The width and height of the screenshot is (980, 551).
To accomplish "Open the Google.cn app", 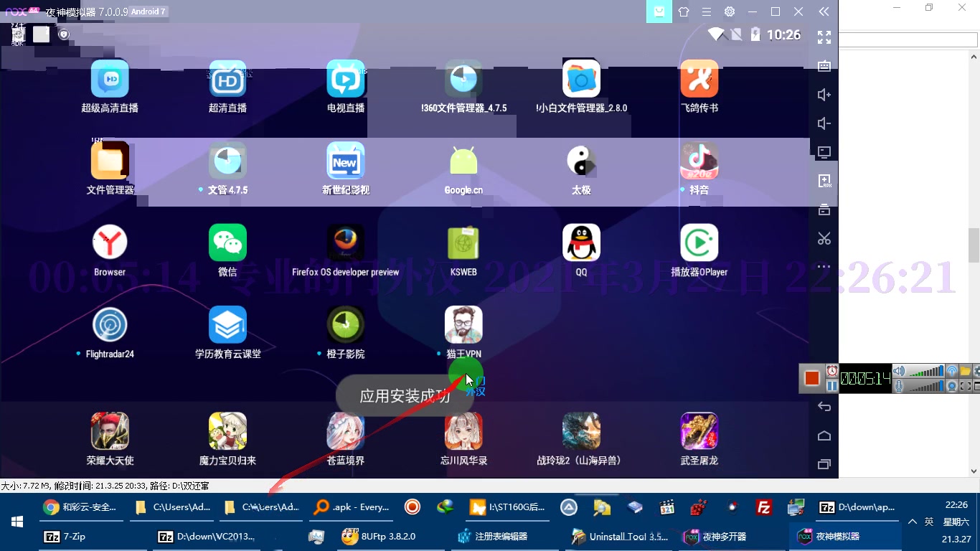I will tap(463, 160).
